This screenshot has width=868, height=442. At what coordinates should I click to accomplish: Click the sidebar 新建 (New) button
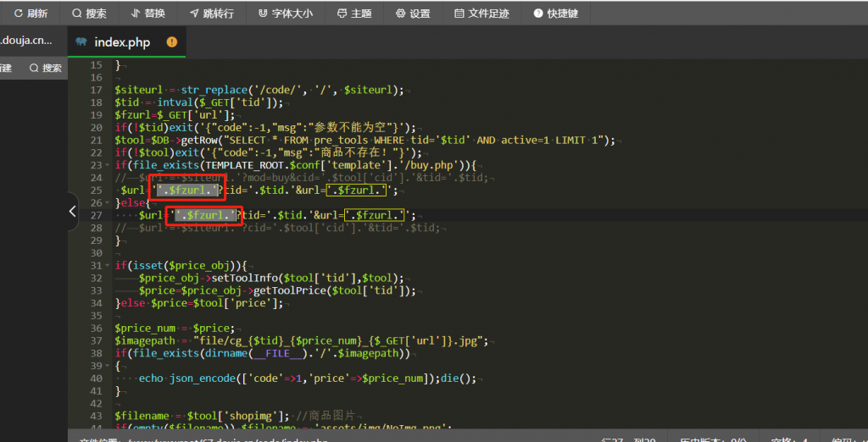click(x=7, y=68)
